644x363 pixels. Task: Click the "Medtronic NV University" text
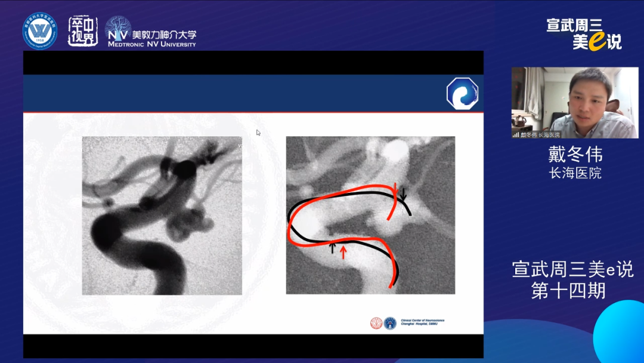tap(151, 44)
